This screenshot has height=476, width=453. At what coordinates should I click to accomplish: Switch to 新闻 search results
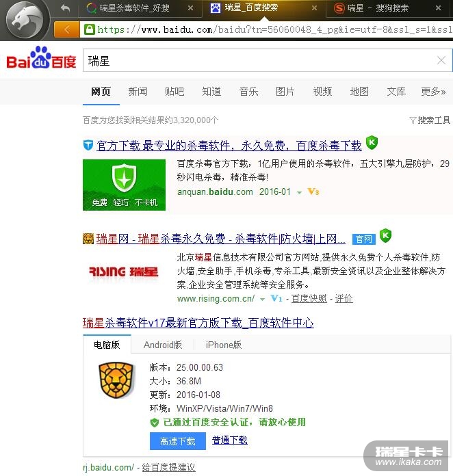coord(138,92)
